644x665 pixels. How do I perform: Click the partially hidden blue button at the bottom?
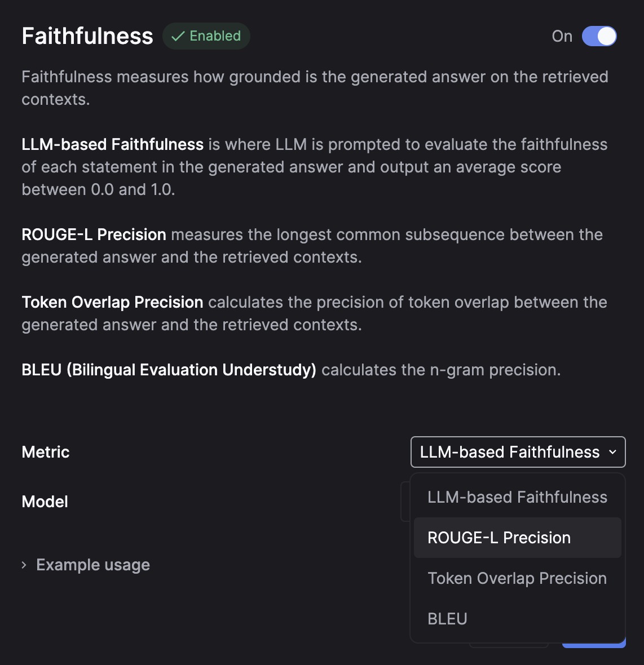(594, 644)
